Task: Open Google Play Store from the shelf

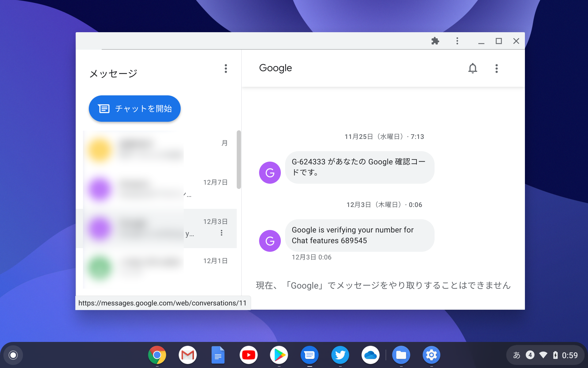Action: point(279,355)
